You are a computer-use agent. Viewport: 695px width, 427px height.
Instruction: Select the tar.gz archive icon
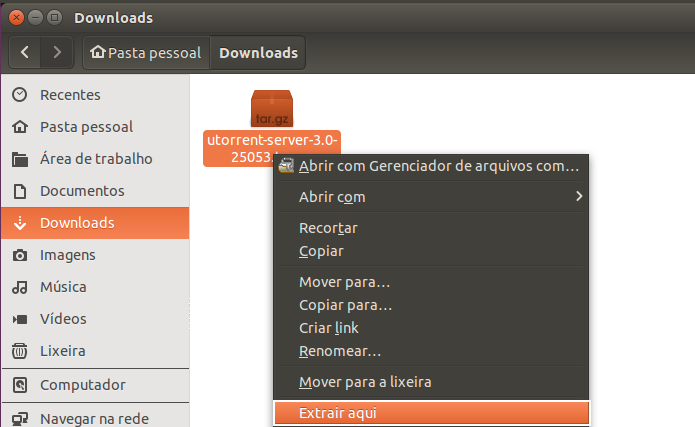pyautogui.click(x=272, y=109)
